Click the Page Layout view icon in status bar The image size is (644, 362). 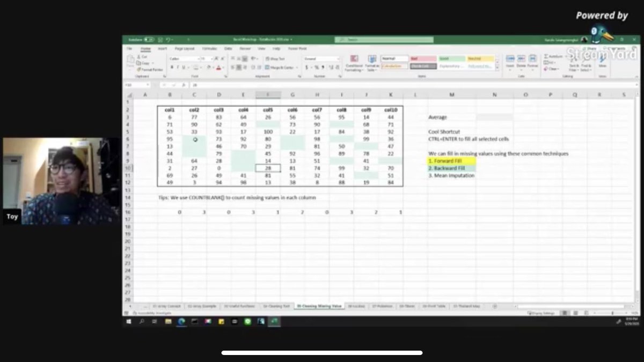[x=576, y=313]
